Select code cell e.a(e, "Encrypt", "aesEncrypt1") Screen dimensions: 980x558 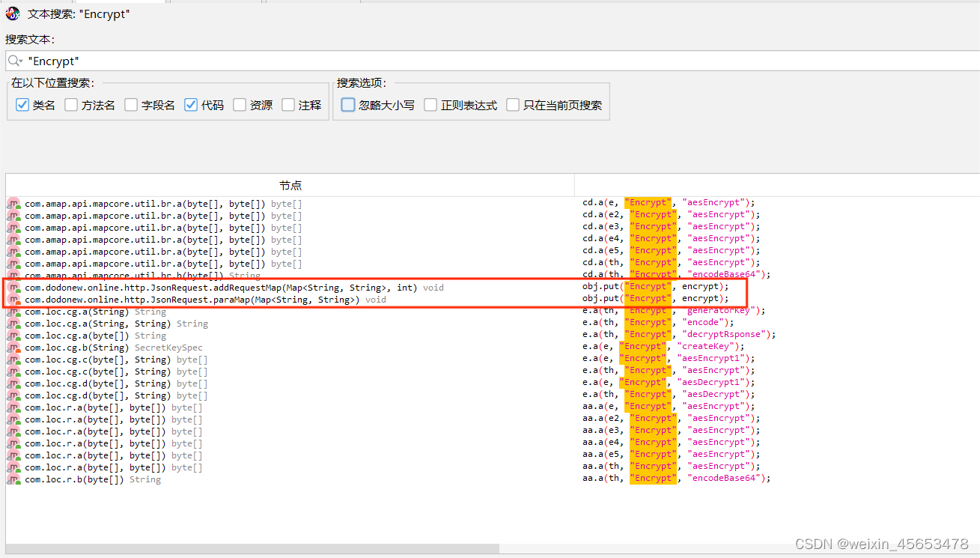click(x=669, y=358)
